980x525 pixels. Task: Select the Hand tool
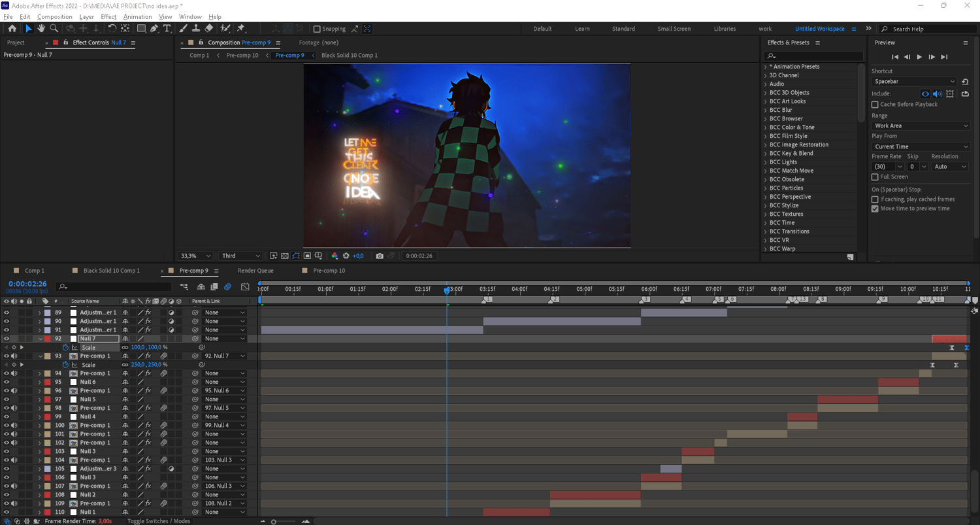[41, 29]
